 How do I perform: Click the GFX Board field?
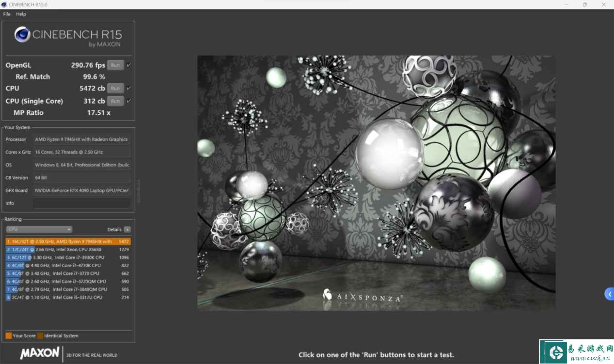click(x=82, y=191)
